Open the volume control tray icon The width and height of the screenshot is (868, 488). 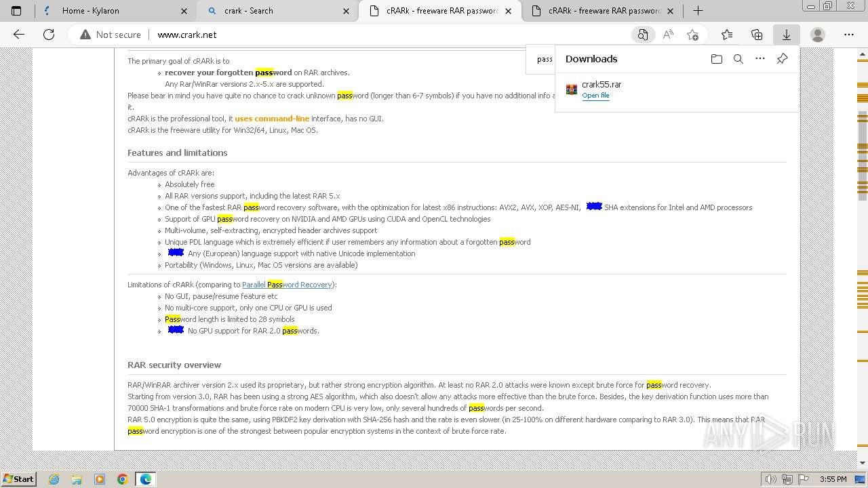click(x=772, y=479)
